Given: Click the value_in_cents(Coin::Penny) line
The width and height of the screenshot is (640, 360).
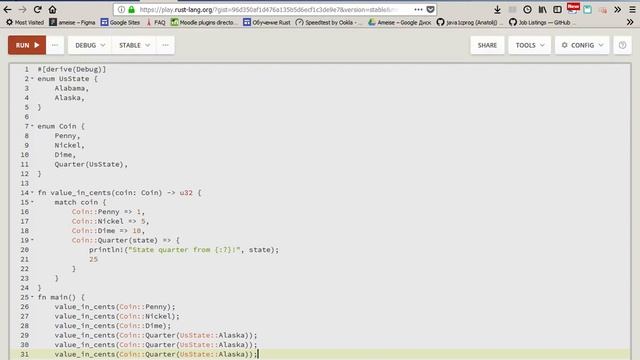Looking at the screenshot, I should [x=115, y=307].
